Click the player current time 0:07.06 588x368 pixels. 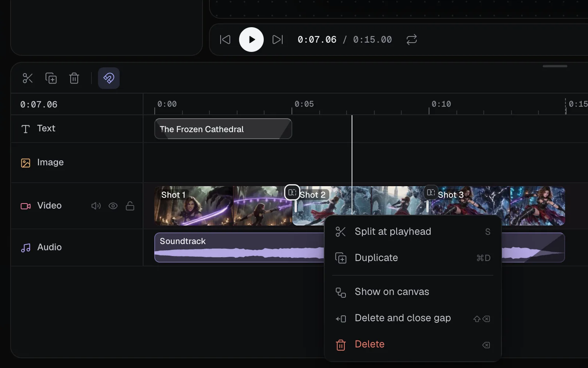tap(317, 39)
